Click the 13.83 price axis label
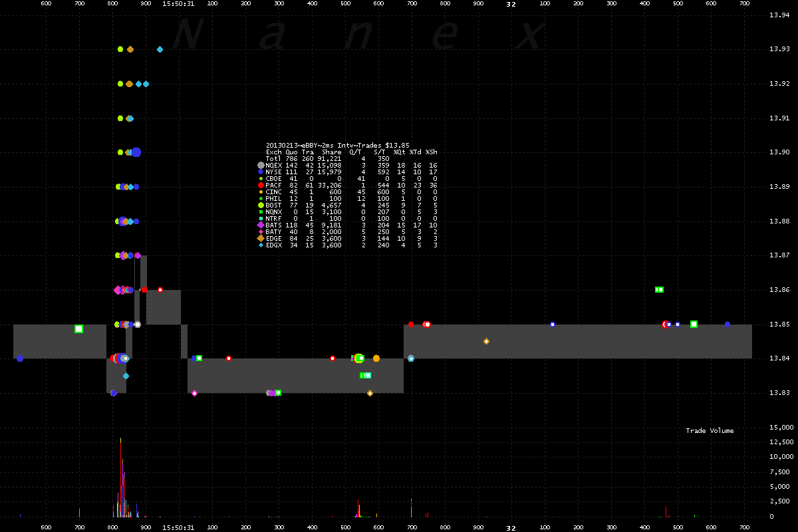Image resolution: width=798 pixels, height=532 pixels. 779,393
